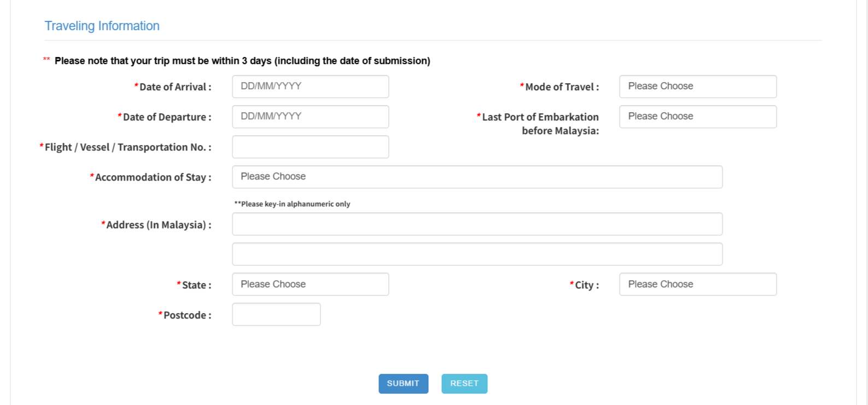Click the "Accommodation of Stay" label text
This screenshot has height=405, width=868.
[x=153, y=177]
